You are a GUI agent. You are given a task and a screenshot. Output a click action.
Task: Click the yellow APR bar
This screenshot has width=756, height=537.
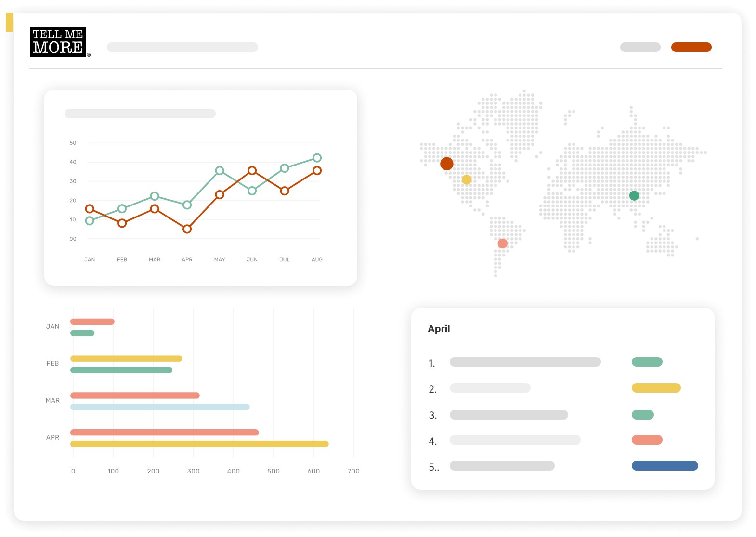pyautogui.click(x=199, y=444)
